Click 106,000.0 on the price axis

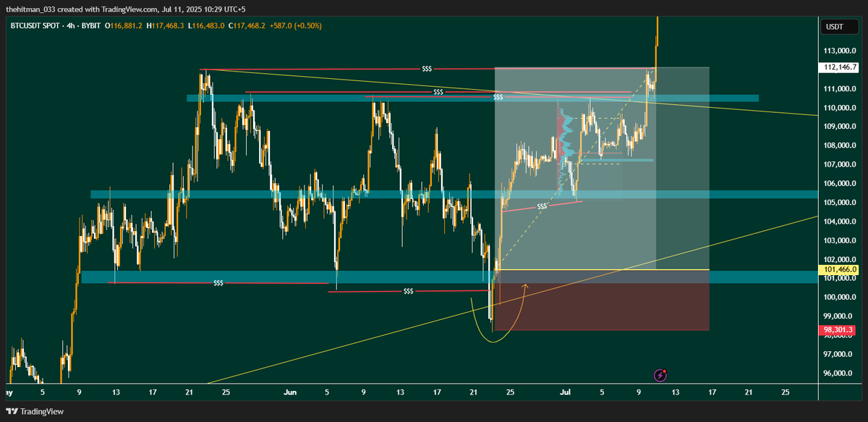[838, 183]
